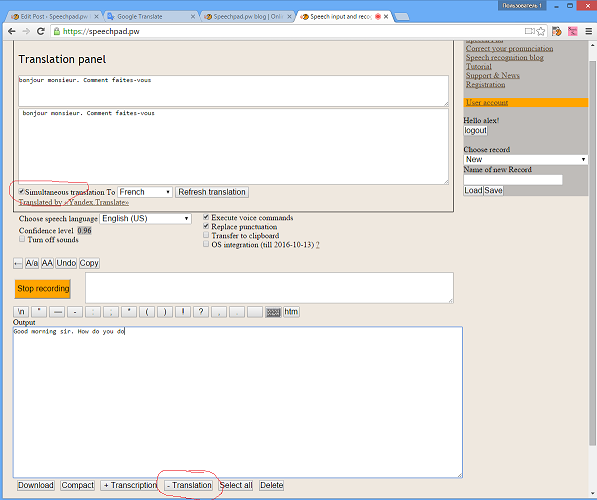Apply uppercase with the AA button

click(x=47, y=263)
